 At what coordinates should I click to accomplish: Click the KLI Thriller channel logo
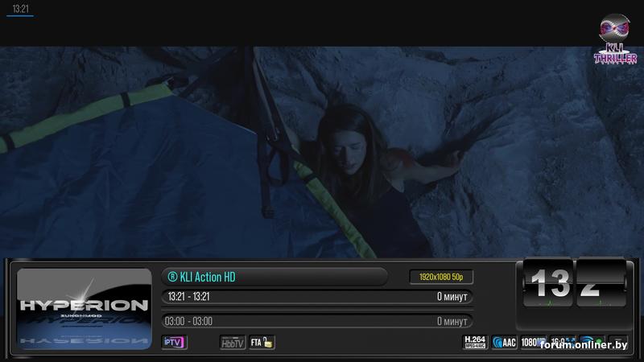pos(615,39)
